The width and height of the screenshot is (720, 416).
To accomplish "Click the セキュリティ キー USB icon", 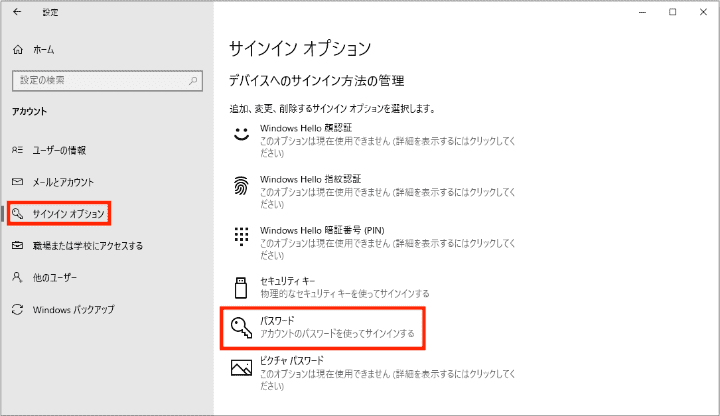I will pos(241,288).
